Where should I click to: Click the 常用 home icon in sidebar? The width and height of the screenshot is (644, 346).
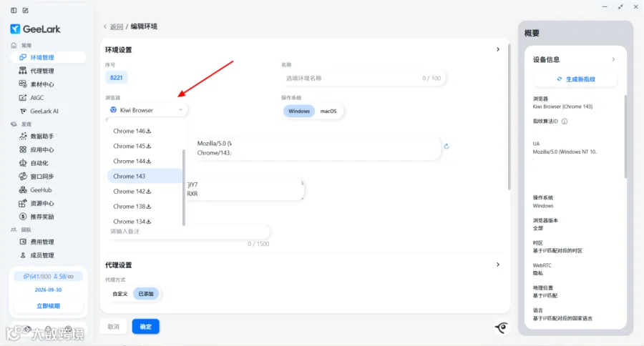coord(14,45)
